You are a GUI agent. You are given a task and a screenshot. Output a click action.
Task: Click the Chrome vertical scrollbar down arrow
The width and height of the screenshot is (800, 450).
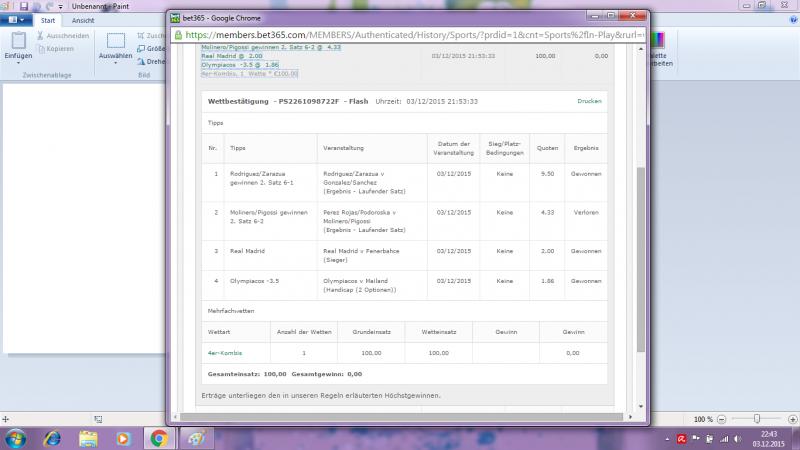point(641,406)
